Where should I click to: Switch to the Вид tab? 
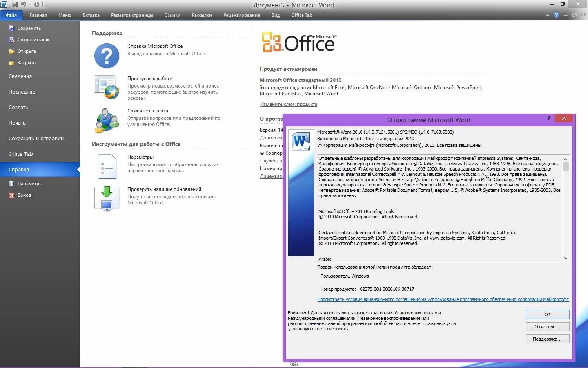(276, 15)
